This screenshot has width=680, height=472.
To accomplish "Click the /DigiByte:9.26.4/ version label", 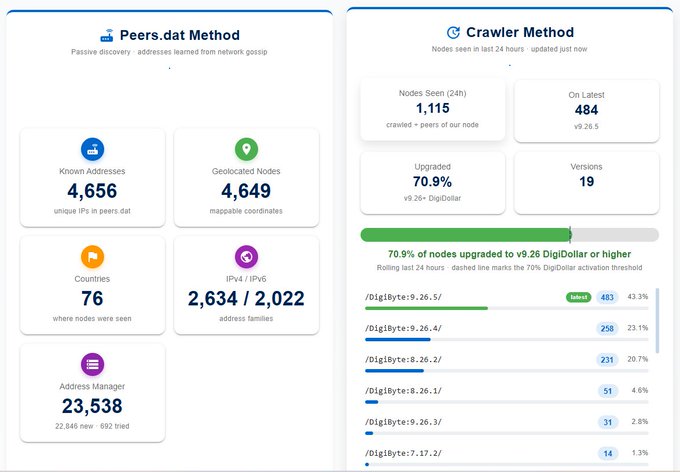I will pyautogui.click(x=403, y=328).
